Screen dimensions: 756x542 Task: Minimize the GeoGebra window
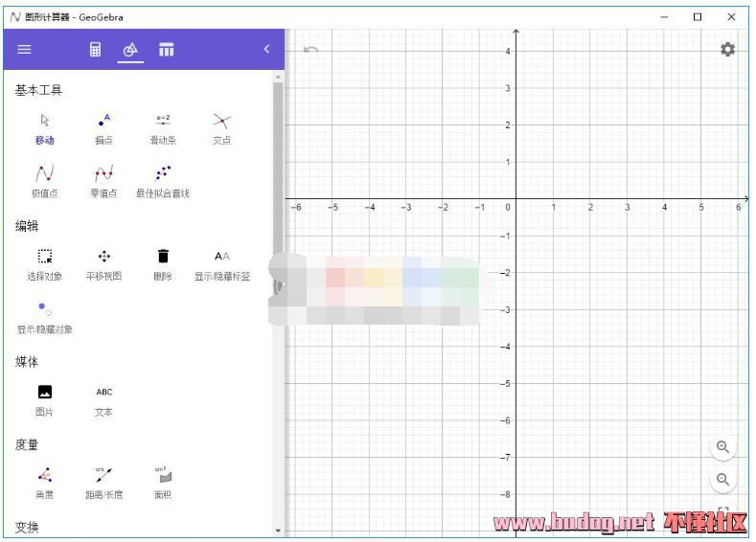click(x=664, y=17)
